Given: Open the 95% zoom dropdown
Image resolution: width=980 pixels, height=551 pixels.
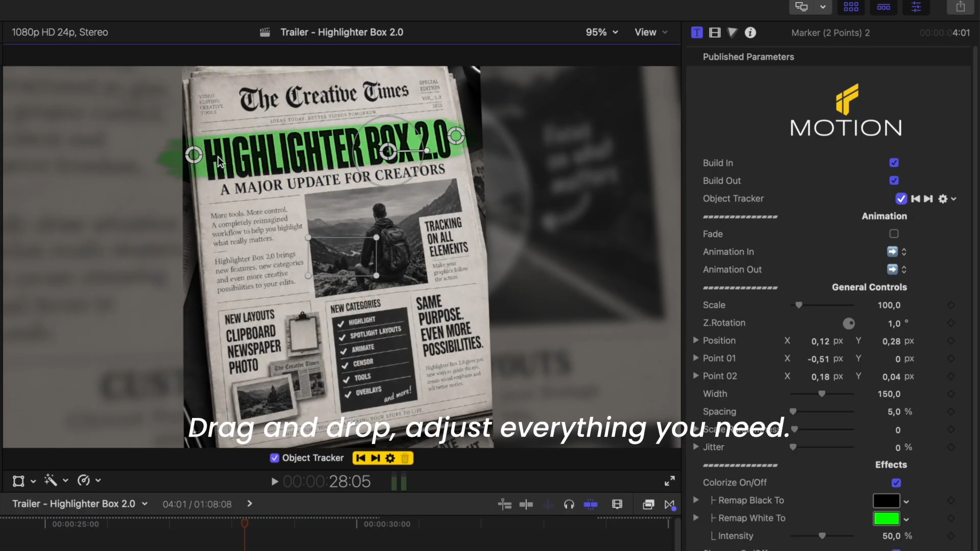Looking at the screenshot, I should click(602, 32).
